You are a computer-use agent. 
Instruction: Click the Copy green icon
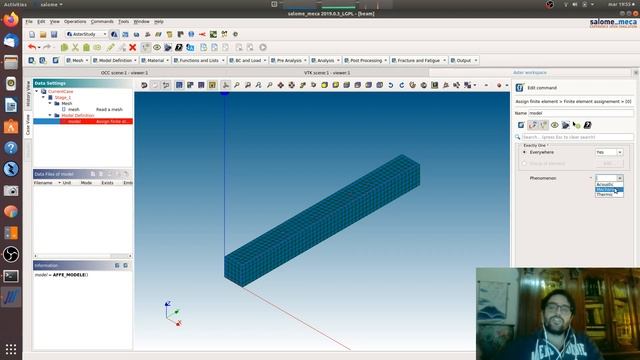point(64,47)
